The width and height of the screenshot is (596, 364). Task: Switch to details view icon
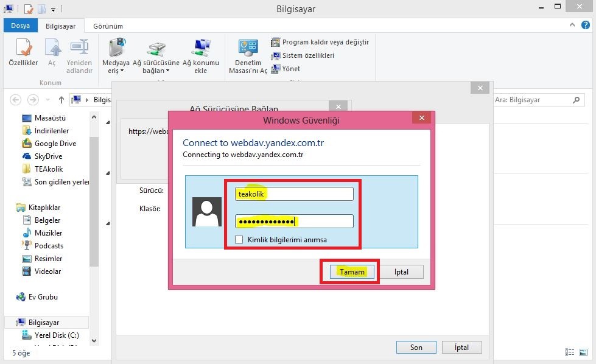[569, 352]
